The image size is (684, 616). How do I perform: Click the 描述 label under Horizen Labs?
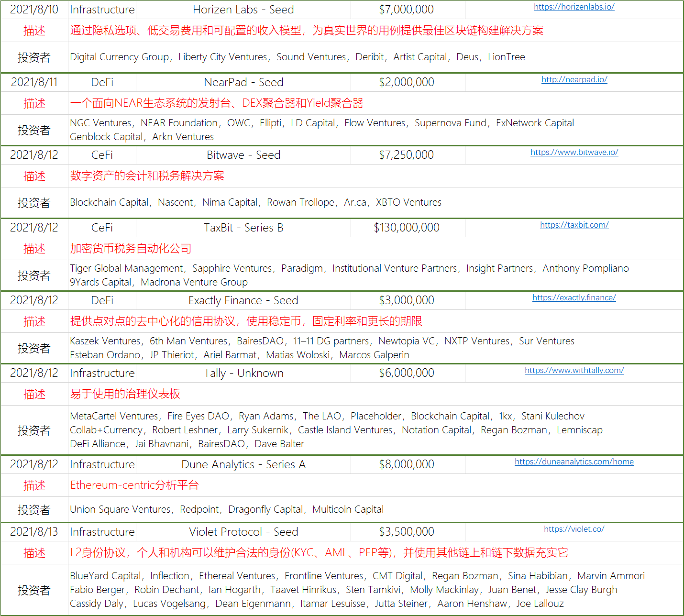tap(34, 31)
